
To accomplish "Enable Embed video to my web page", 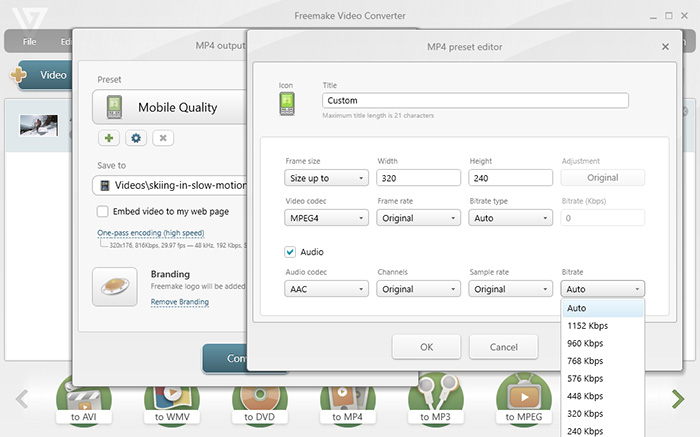I will (x=103, y=211).
